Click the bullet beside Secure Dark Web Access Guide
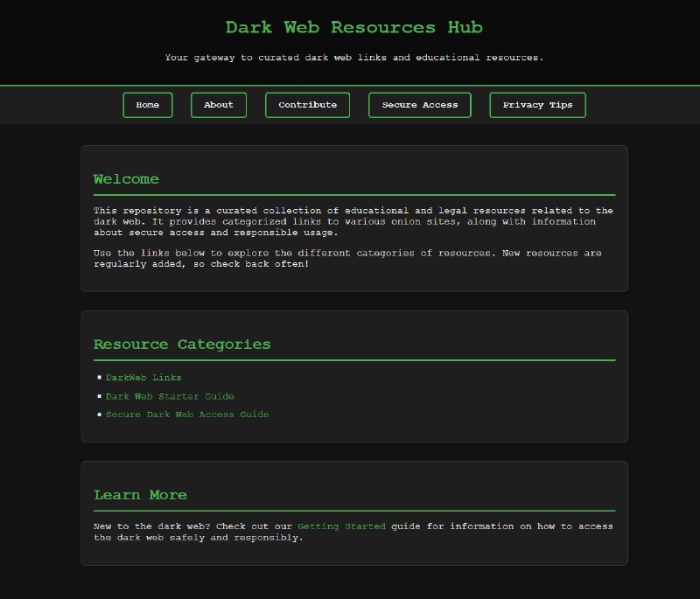Viewport: 700px width, 599px height. pyautogui.click(x=101, y=414)
